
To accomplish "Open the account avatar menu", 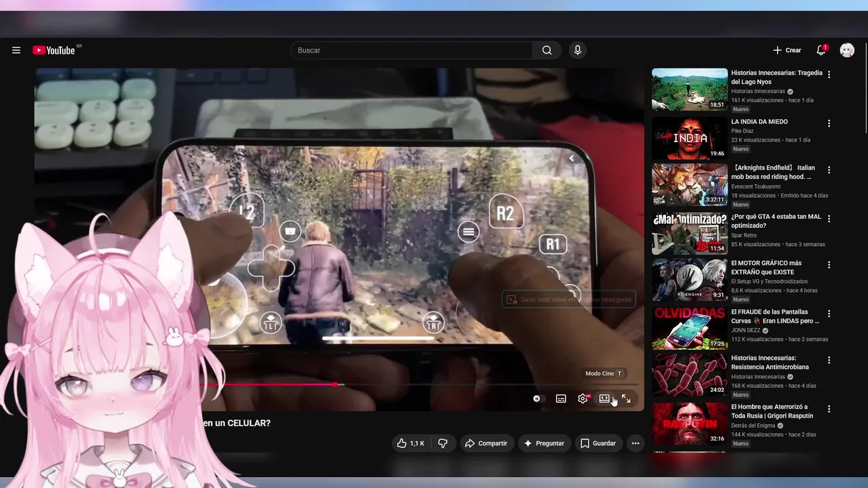I will tap(847, 50).
